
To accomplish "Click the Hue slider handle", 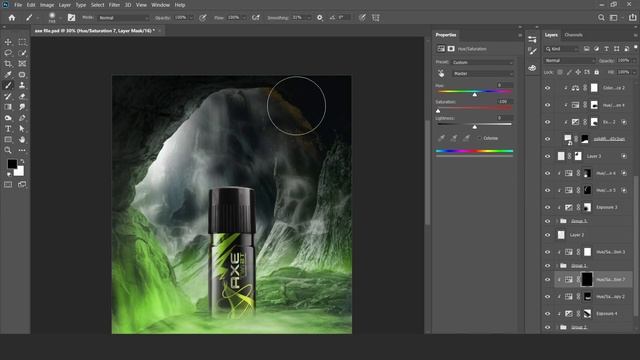I will (x=475, y=94).
